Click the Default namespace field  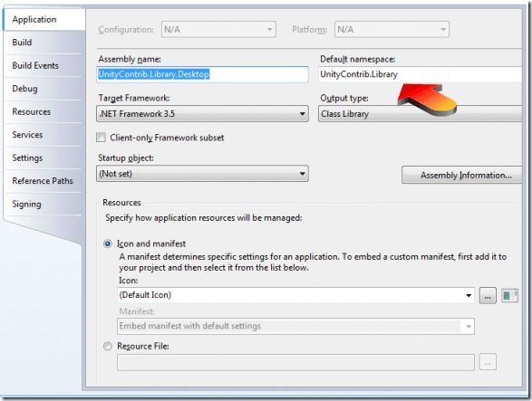point(420,74)
